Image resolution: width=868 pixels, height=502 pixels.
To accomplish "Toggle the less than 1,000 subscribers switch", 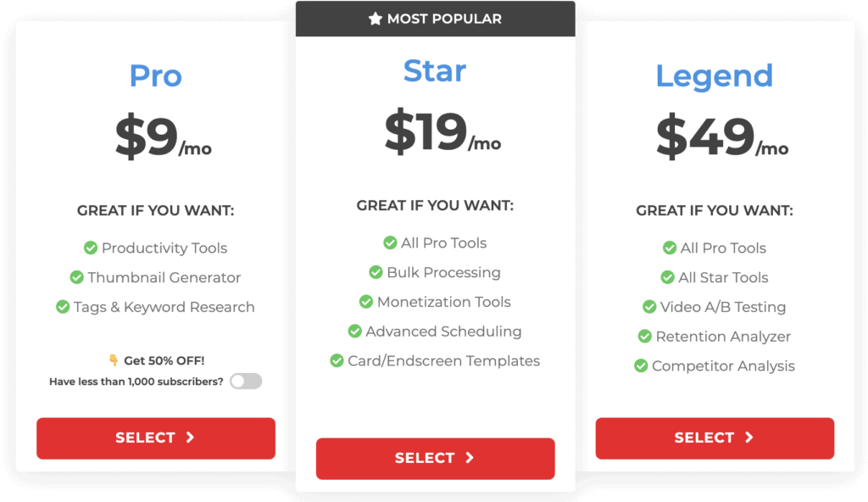I will [x=247, y=382].
